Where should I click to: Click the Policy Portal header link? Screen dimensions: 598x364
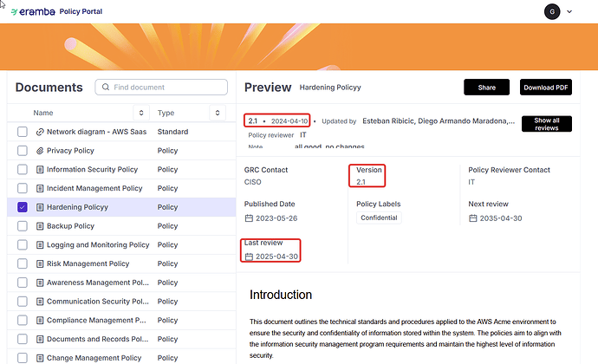point(81,11)
